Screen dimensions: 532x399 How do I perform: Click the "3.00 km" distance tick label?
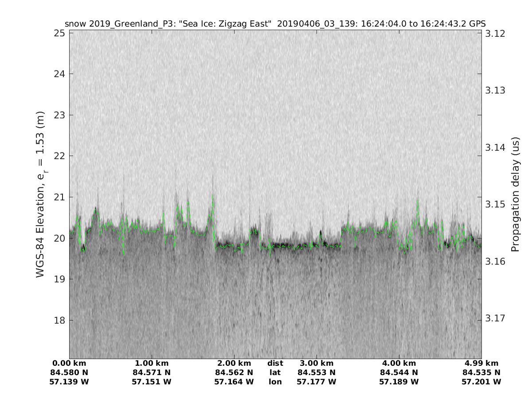coord(317,364)
